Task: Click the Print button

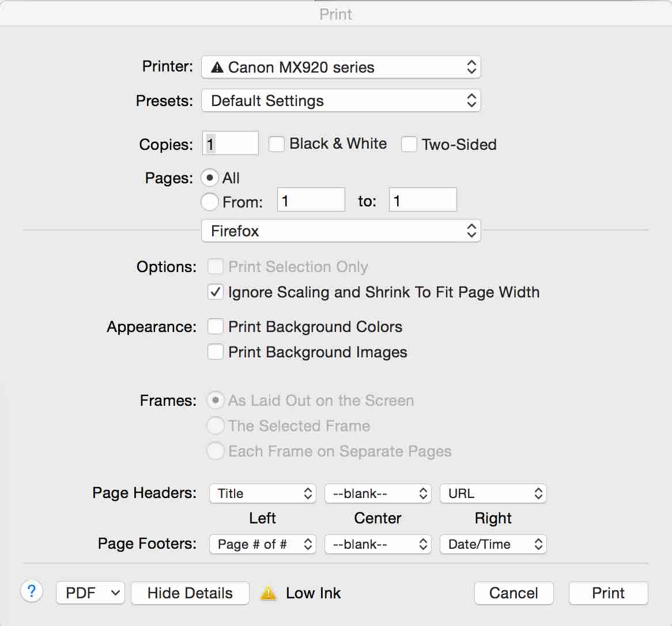Action: tap(608, 593)
